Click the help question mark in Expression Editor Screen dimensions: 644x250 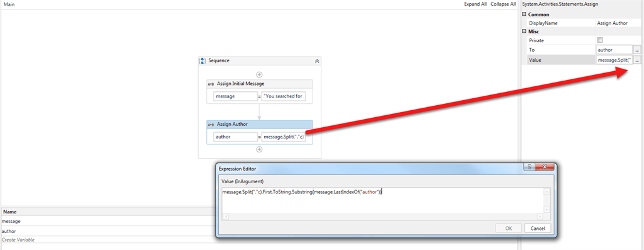click(530, 166)
